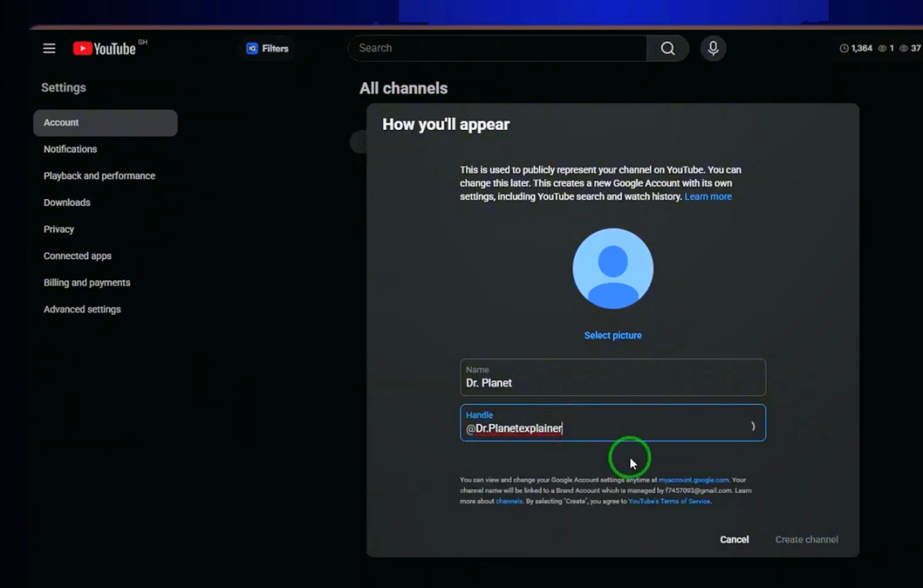Open Connected apps settings

pos(77,256)
